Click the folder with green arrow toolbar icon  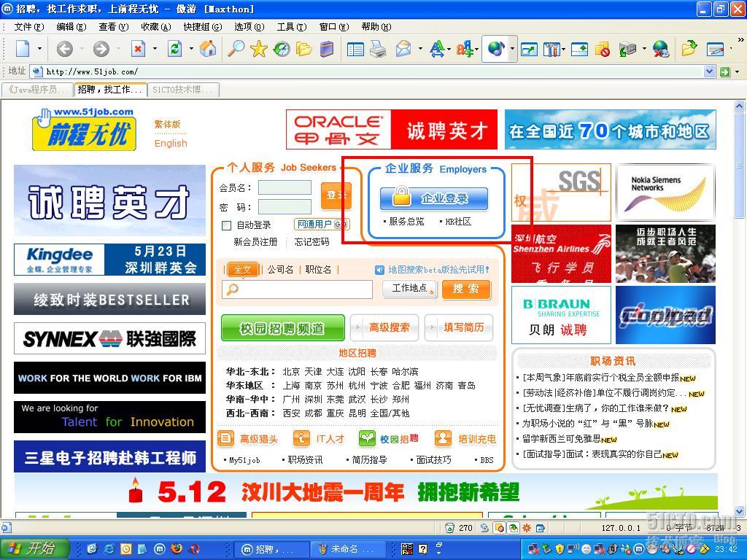point(689,49)
